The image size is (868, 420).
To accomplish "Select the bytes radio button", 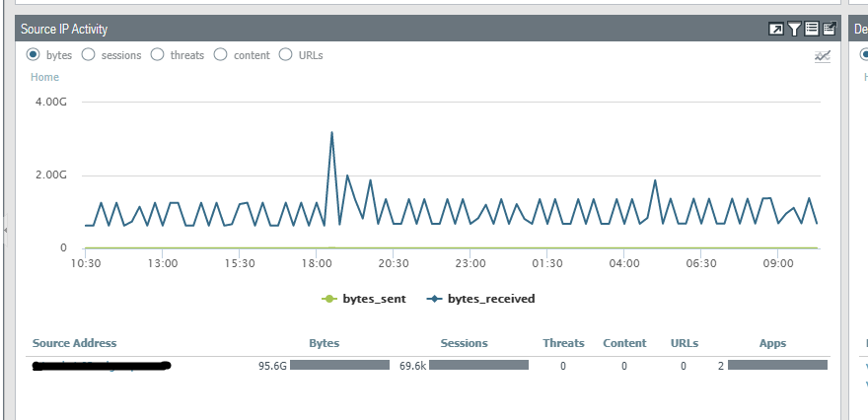I will [34, 55].
